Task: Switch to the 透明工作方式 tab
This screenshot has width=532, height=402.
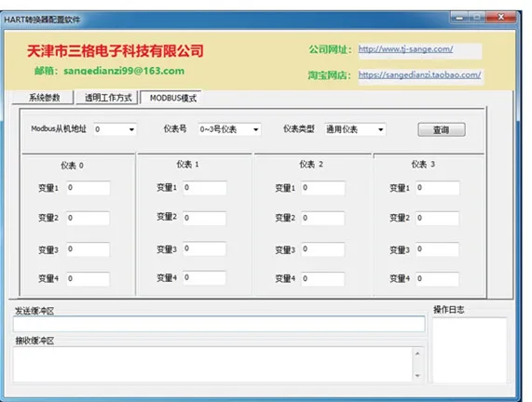Action: pos(107,98)
